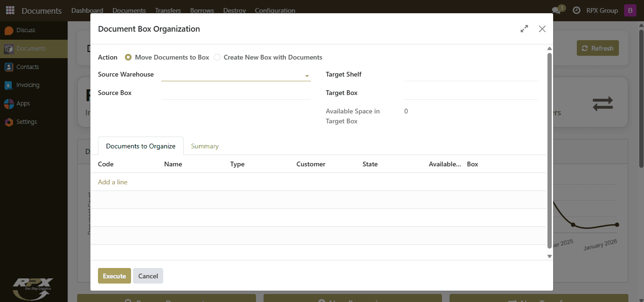
Task: Open the Destroy menu
Action: click(235, 10)
